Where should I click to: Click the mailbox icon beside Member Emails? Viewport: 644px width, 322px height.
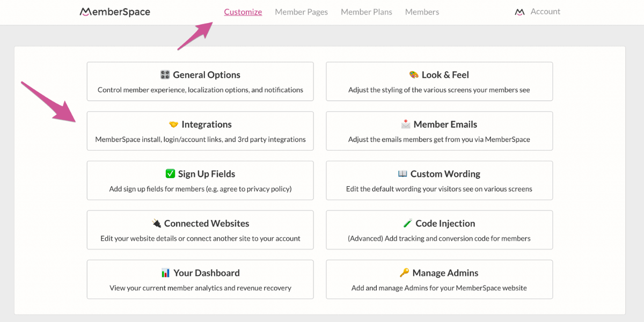point(406,124)
